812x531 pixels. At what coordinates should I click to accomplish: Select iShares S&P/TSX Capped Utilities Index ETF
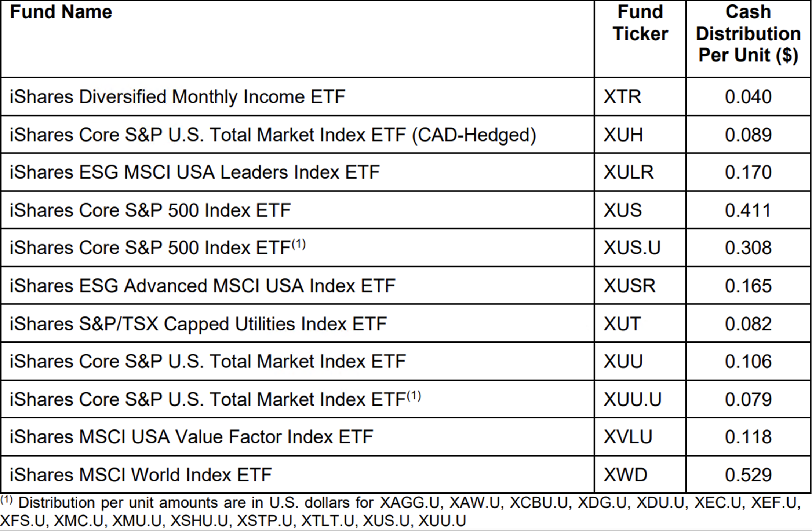tap(198, 324)
